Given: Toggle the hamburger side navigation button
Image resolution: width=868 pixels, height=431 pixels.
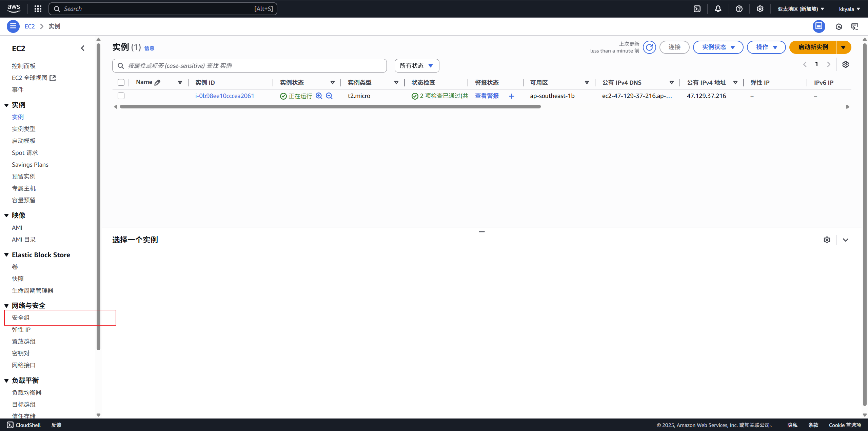Looking at the screenshot, I should pyautogui.click(x=13, y=26).
